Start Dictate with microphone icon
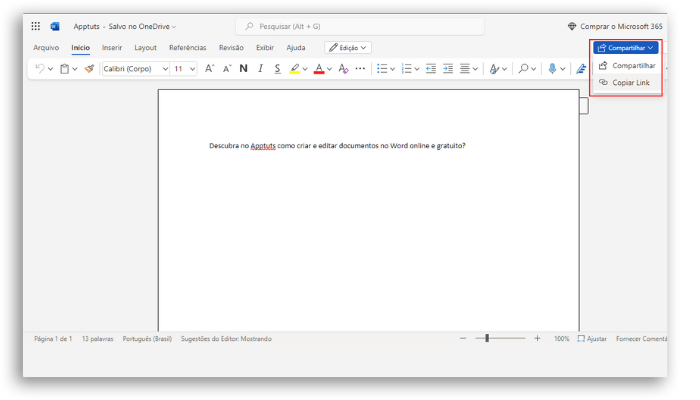 [552, 68]
